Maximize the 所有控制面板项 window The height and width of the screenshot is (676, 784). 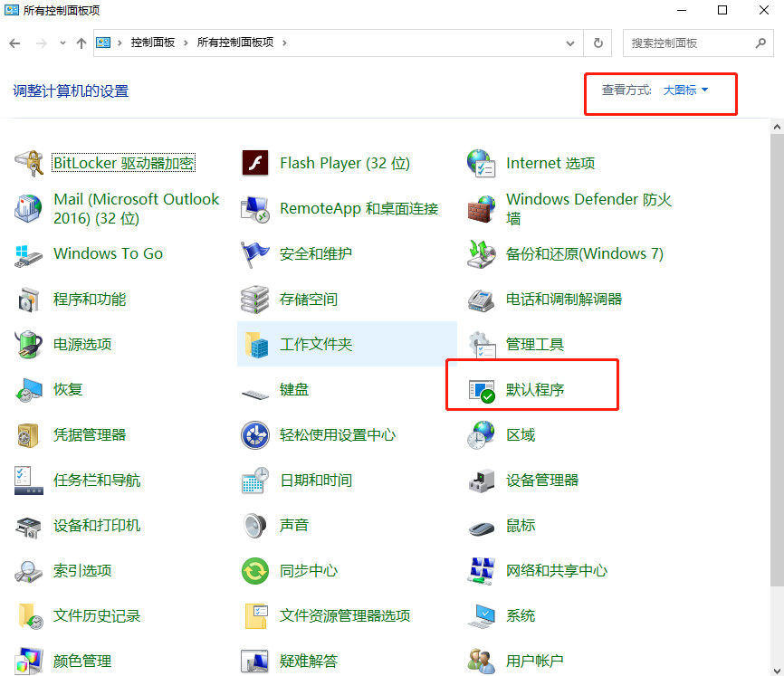click(x=722, y=10)
